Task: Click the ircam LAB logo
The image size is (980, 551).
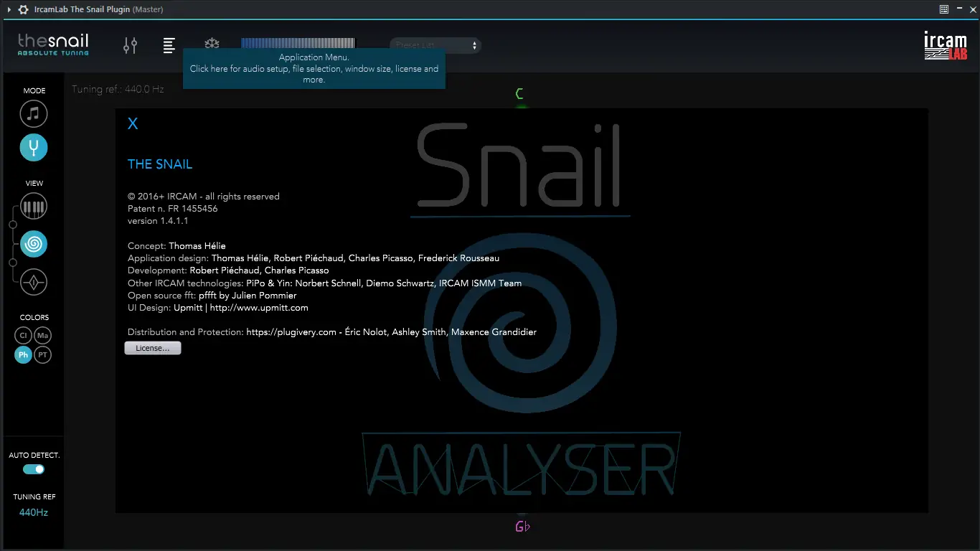Action: [x=945, y=45]
